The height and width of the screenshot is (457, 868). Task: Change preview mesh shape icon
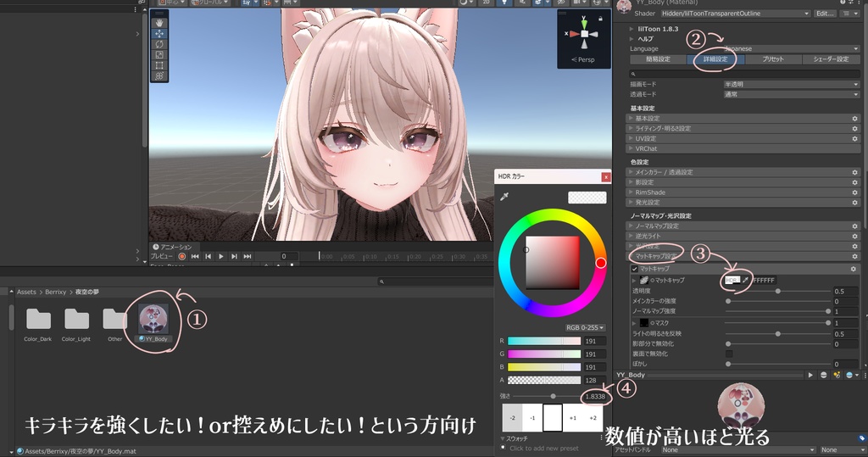pyautogui.click(x=823, y=375)
